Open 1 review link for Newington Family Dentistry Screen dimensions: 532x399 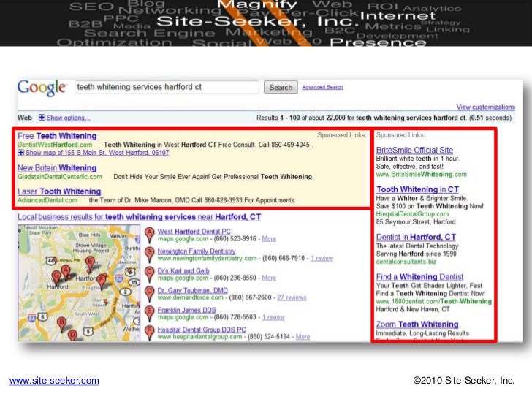click(322, 258)
